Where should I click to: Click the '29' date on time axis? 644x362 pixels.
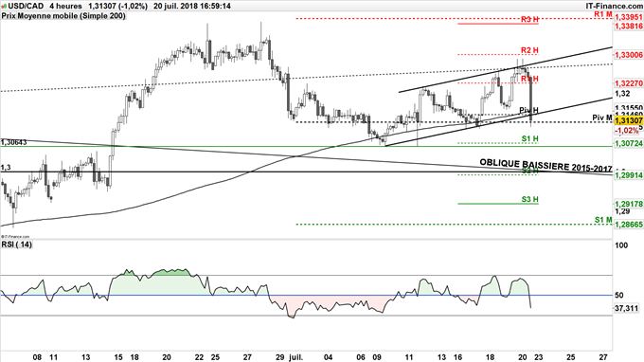(279, 357)
